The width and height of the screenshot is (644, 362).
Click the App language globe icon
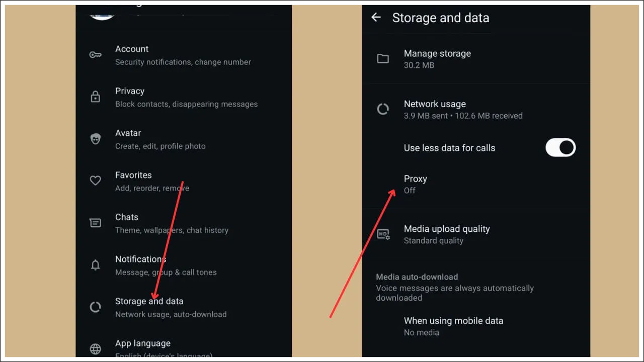coord(95,348)
